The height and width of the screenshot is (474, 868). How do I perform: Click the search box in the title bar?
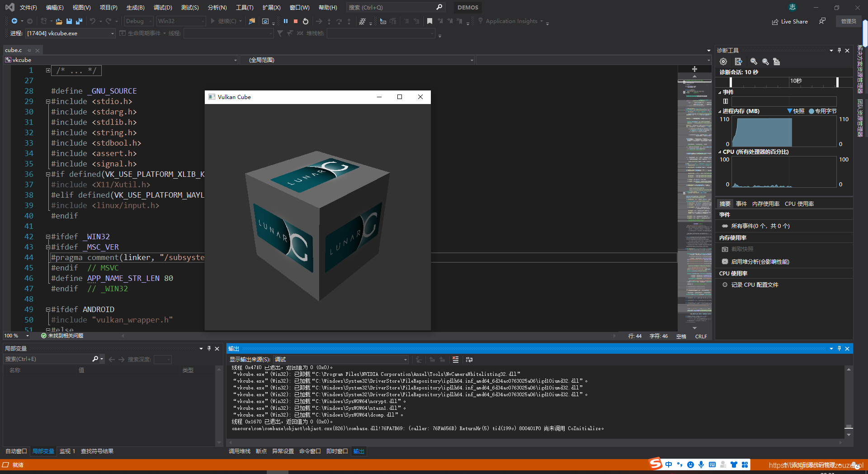pyautogui.click(x=396, y=8)
